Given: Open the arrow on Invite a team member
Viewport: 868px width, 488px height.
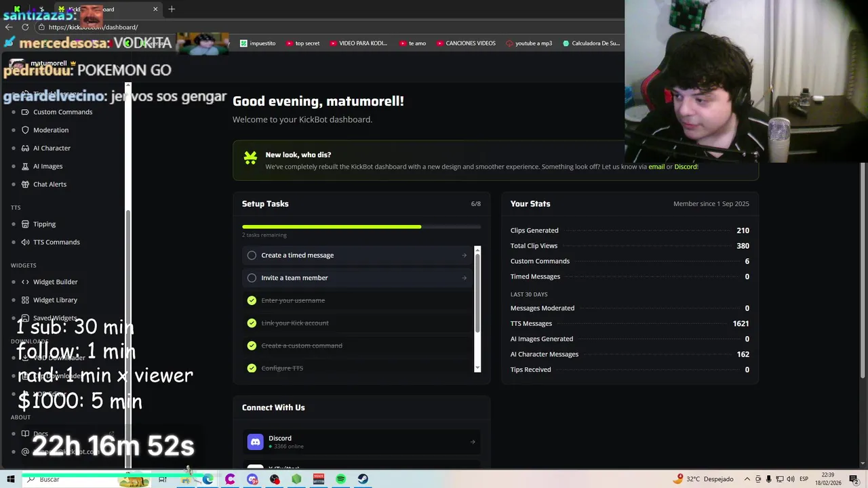Looking at the screenshot, I should pyautogui.click(x=464, y=278).
